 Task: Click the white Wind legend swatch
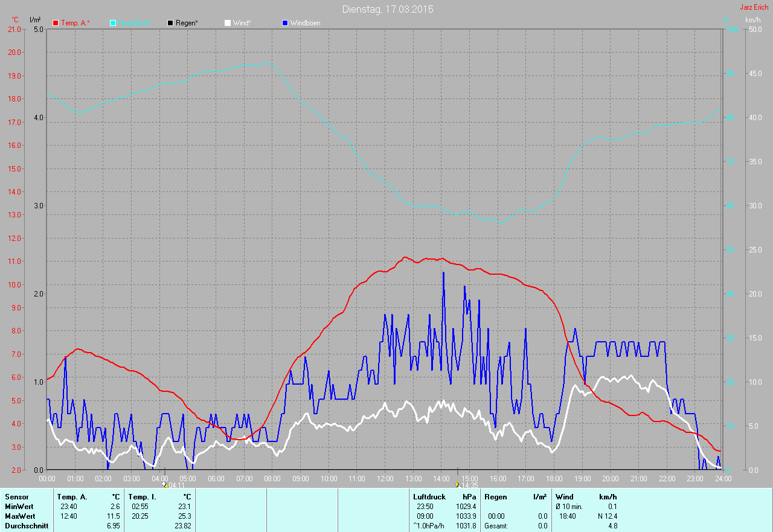click(x=227, y=23)
